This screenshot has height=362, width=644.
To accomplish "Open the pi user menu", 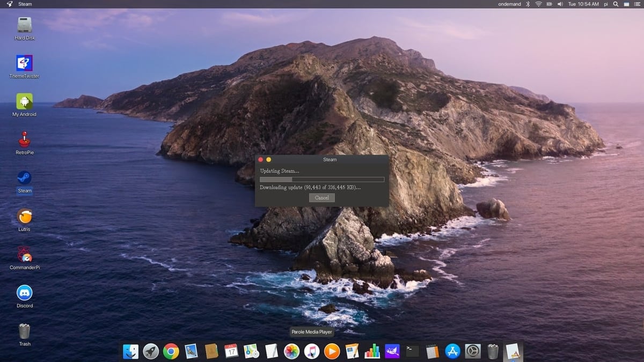I will (x=606, y=4).
